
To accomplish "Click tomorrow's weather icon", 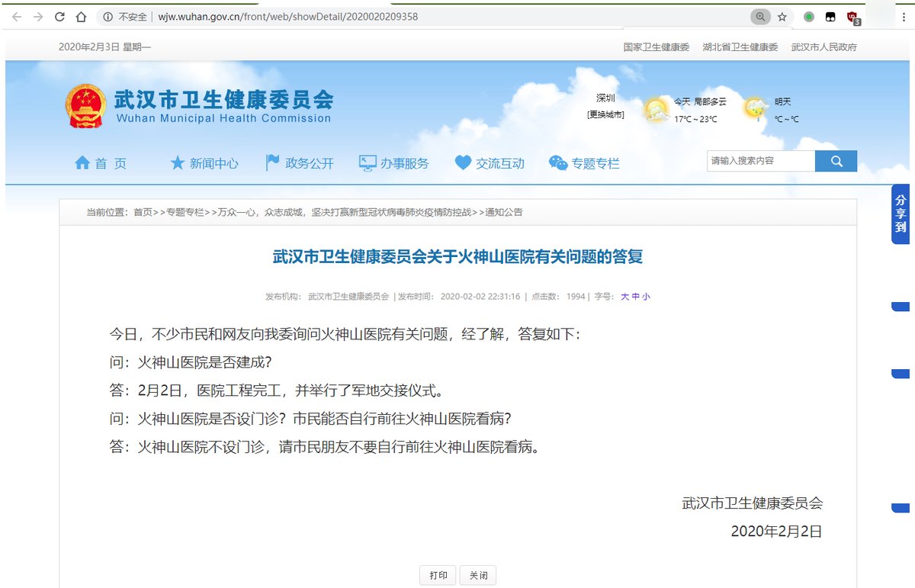I will click(756, 108).
